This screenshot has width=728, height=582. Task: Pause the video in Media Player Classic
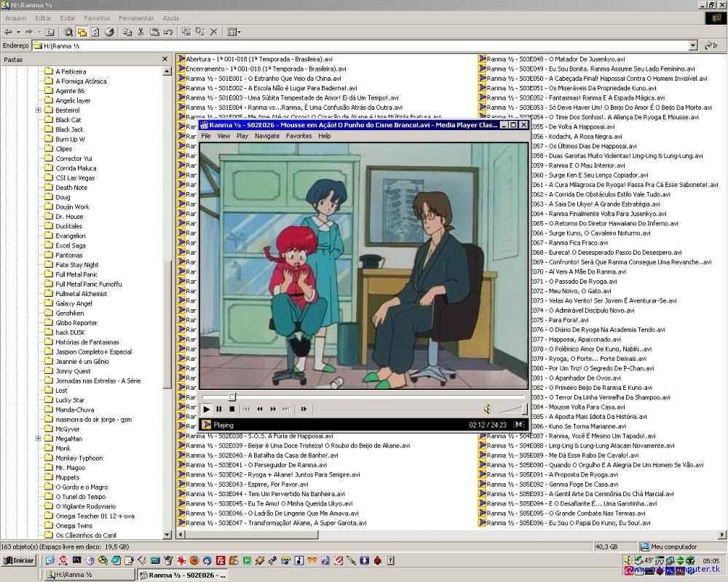point(219,409)
